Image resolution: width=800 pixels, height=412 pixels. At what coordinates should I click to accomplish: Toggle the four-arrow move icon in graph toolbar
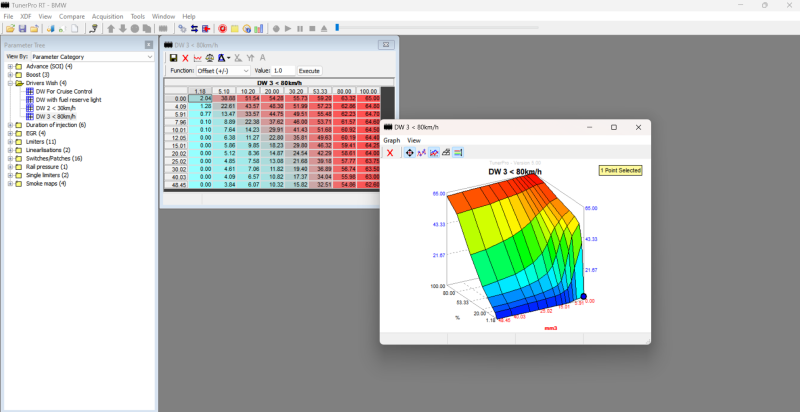[409, 153]
